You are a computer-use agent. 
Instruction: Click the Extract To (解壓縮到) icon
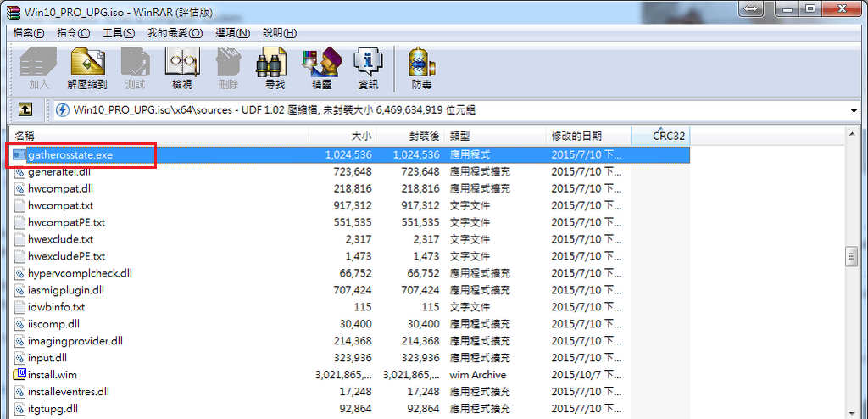87,69
